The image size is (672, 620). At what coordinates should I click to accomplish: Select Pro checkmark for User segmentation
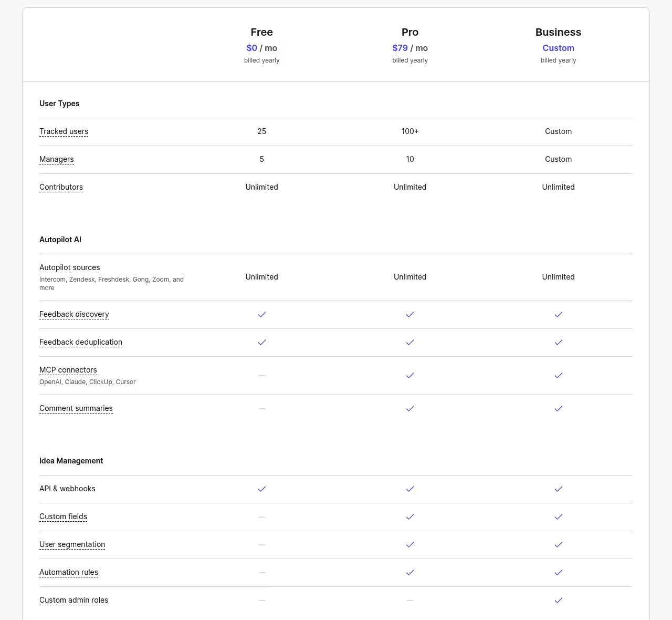tap(410, 544)
